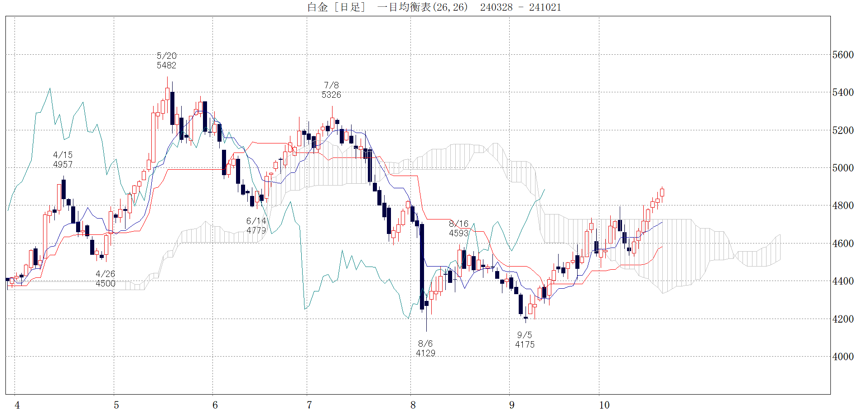Screen dimensions: 868x410
Task: Select the 9/5 4175 low label
Action: point(525,340)
